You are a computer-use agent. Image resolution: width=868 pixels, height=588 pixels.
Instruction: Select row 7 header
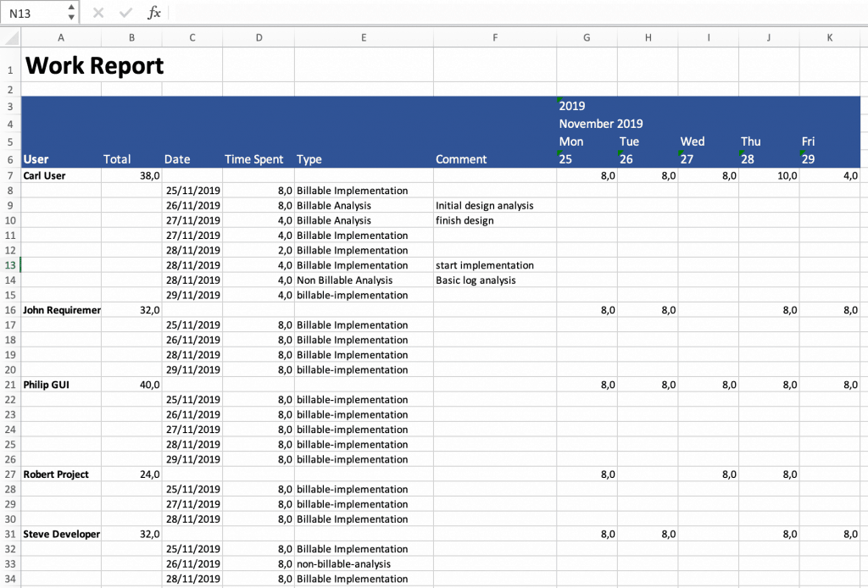(x=8, y=175)
